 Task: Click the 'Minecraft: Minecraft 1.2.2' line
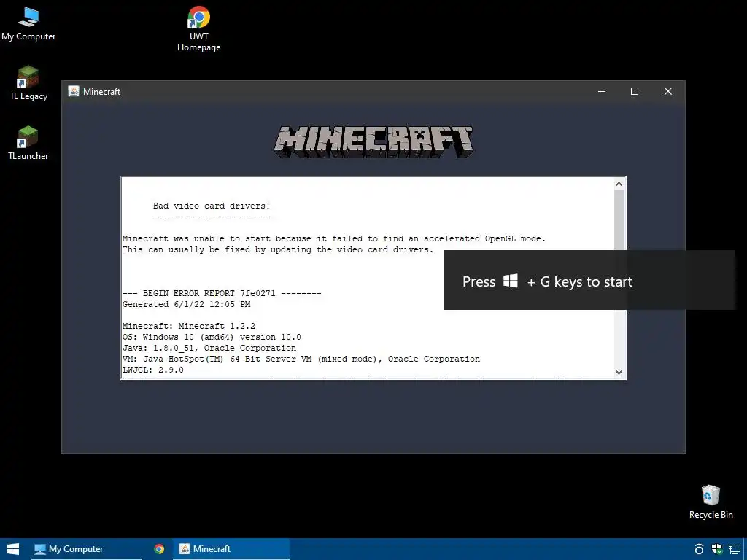tap(189, 326)
